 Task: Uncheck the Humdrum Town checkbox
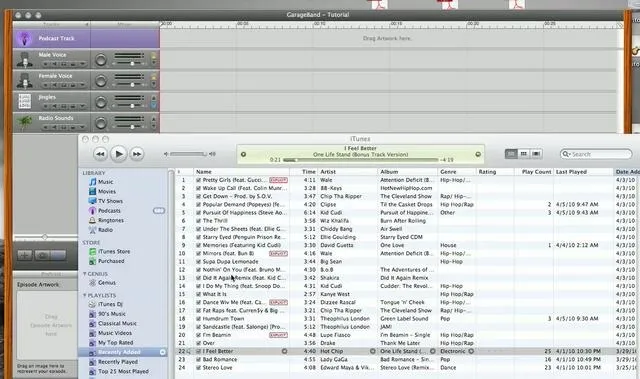coord(198,319)
